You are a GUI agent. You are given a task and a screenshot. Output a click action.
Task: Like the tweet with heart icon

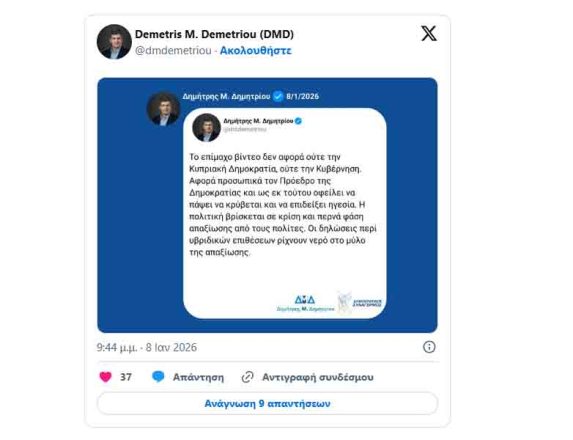click(x=106, y=377)
